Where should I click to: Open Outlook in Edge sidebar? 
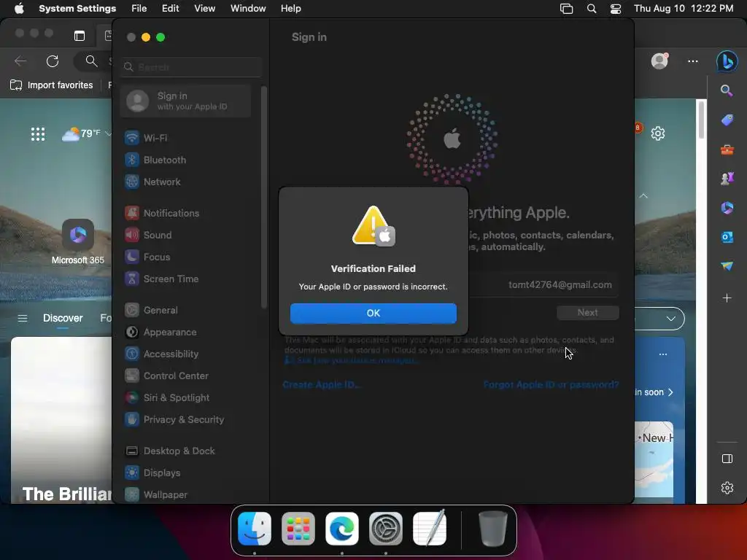point(727,237)
